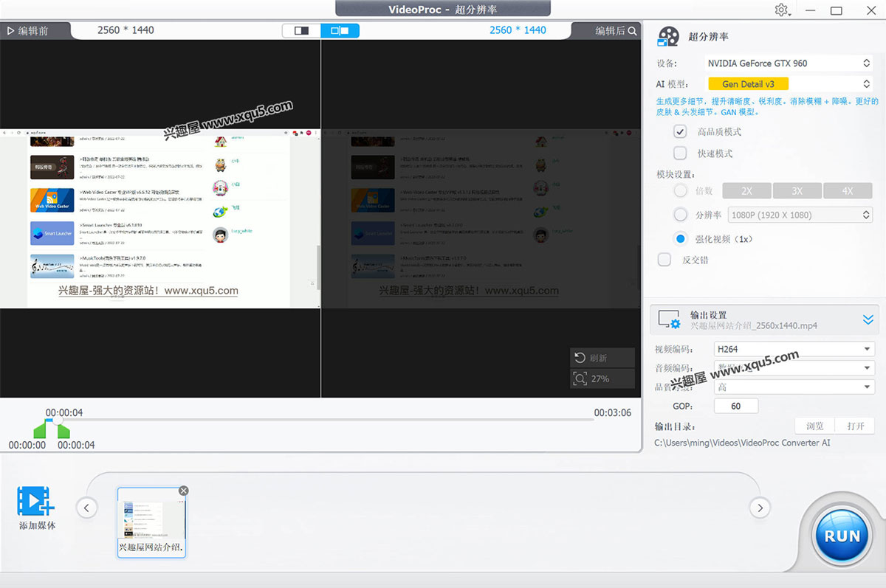
Task: Click the 添加媒体 add media icon
Action: click(x=36, y=502)
